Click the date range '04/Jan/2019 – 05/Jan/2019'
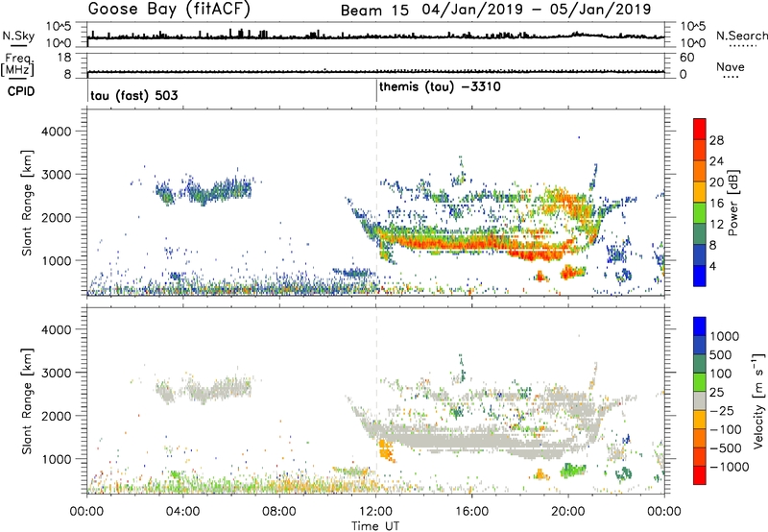This screenshot has height=532, width=768. (537, 10)
